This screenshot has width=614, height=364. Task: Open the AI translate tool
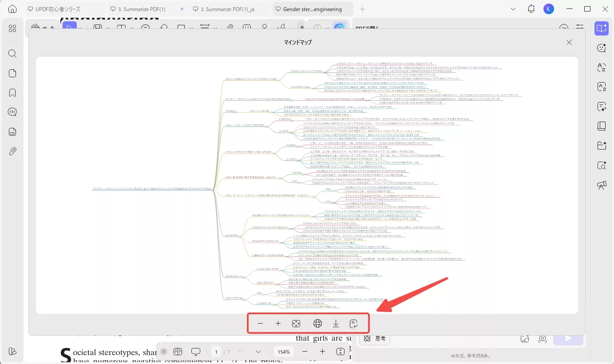(602, 67)
